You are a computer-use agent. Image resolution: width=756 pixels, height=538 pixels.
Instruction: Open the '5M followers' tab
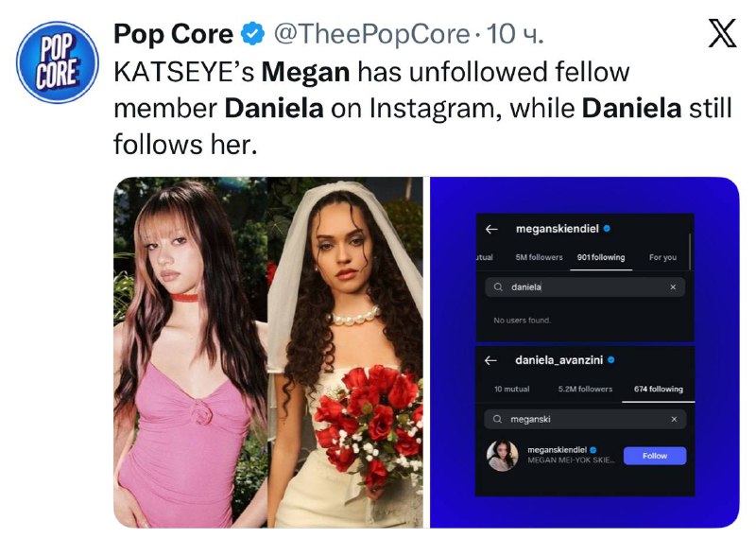pyautogui.click(x=539, y=257)
